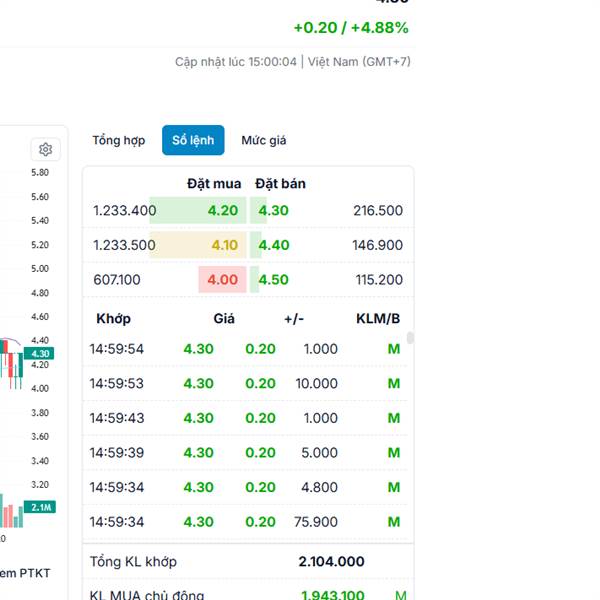This screenshot has width=600, height=600.
Task: Select the trade row at 14:59:53
Action: (245, 383)
